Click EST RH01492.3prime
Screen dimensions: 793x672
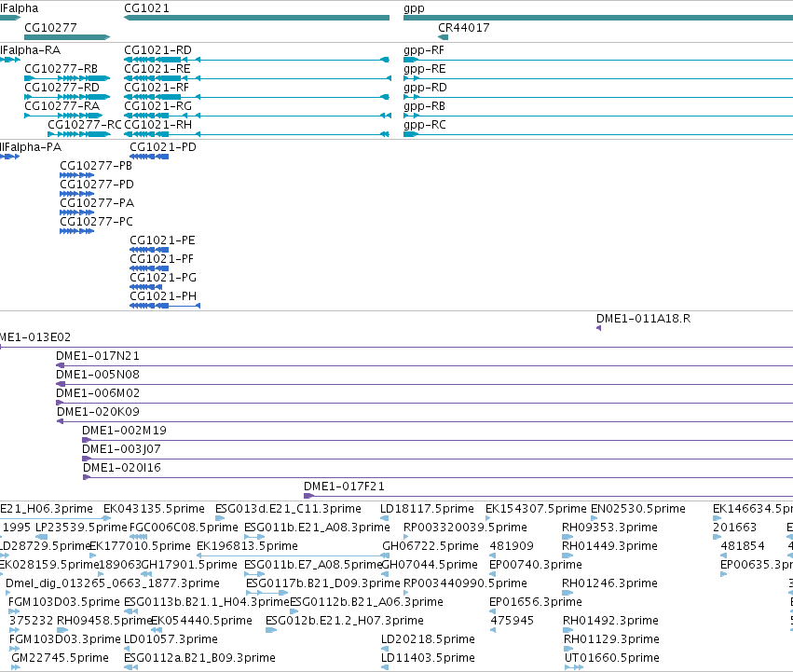click(x=568, y=630)
